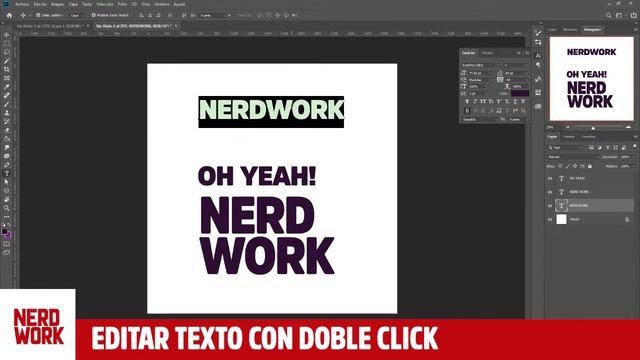This screenshot has width=640, height=360.
Task: Select the Eyedropper tool
Action: click(x=7, y=87)
